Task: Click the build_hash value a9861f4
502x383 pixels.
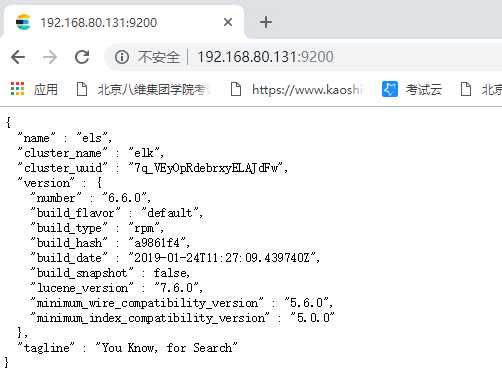Action: (x=157, y=243)
